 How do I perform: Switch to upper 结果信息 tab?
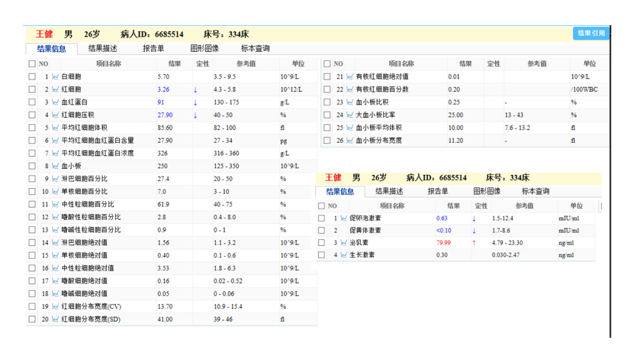(51, 48)
